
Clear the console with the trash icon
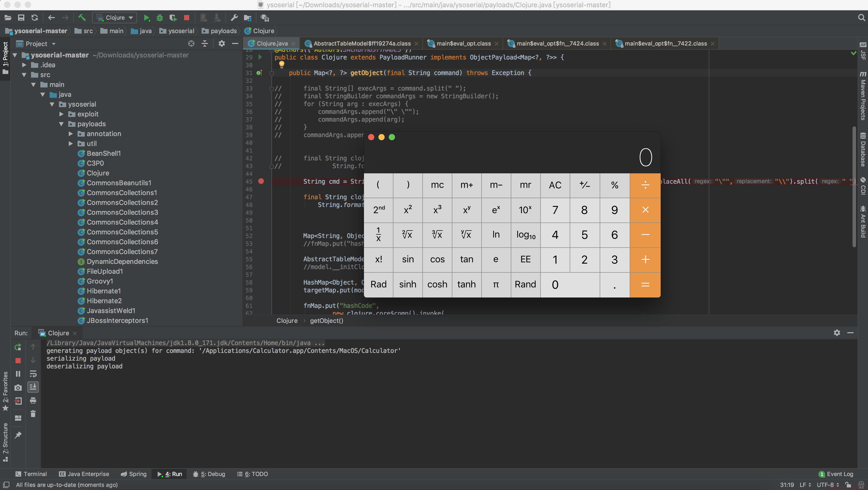click(x=33, y=414)
